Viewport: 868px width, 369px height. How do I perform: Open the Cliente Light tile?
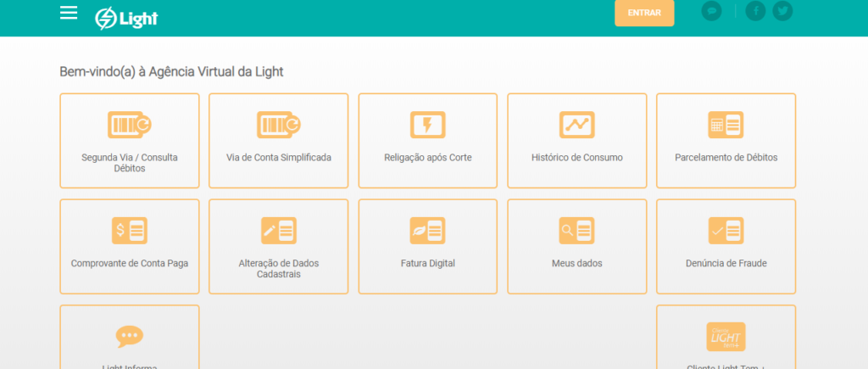click(726, 337)
